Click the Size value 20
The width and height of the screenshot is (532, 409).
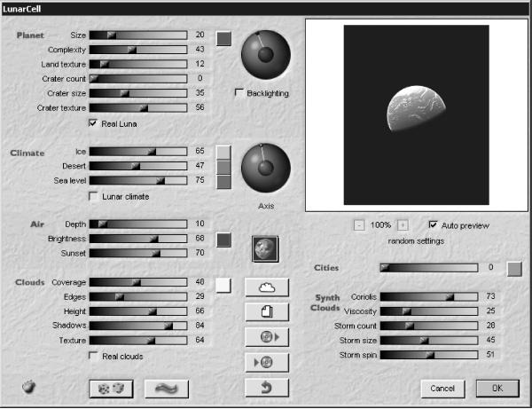199,35
